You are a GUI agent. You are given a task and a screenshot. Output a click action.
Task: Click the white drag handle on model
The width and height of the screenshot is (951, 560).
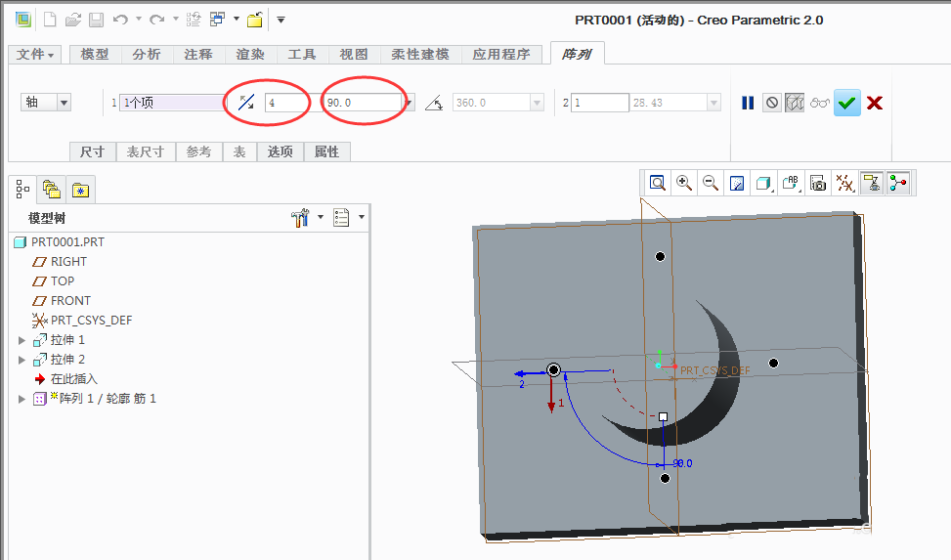[663, 416]
